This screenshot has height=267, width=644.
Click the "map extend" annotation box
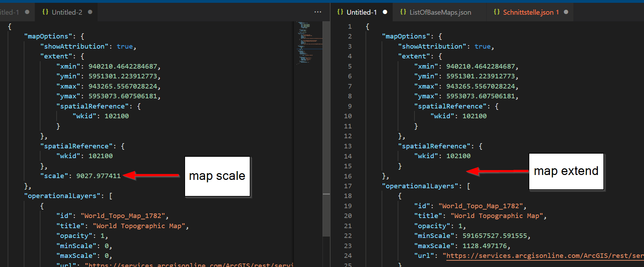[566, 171]
